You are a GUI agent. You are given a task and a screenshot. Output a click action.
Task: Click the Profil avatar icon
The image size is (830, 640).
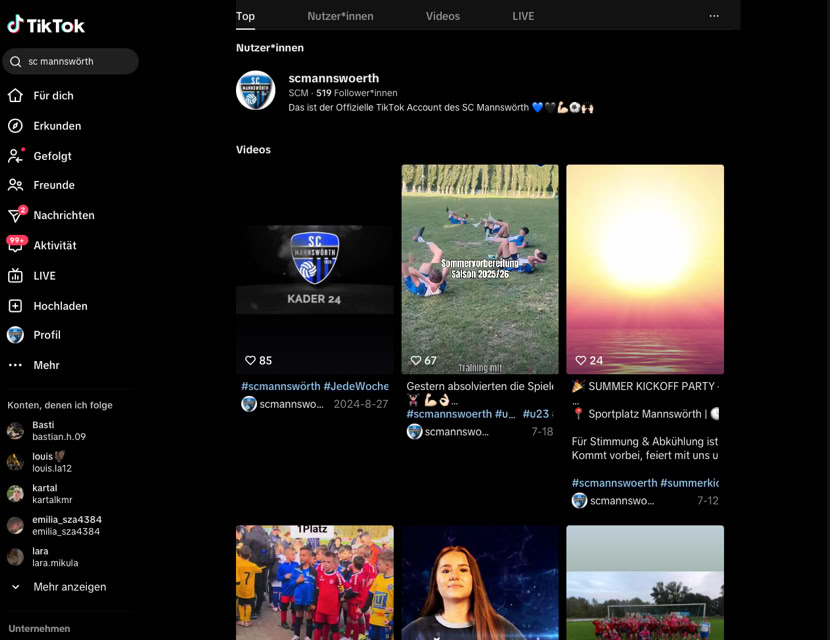pos(15,335)
